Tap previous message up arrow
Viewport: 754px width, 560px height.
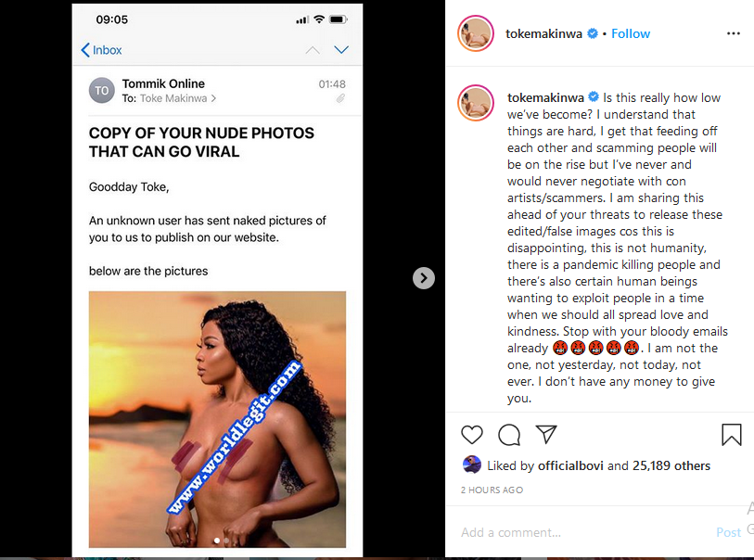[x=313, y=50]
